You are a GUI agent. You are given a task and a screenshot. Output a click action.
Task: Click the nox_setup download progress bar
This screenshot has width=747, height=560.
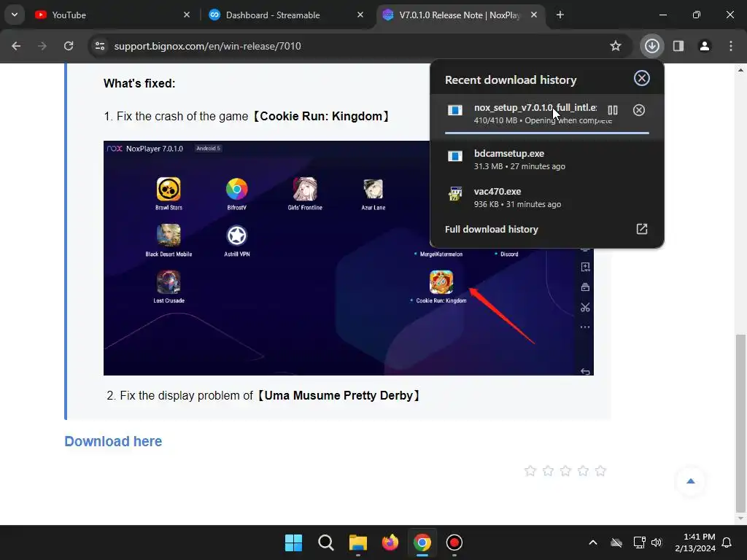(x=547, y=133)
